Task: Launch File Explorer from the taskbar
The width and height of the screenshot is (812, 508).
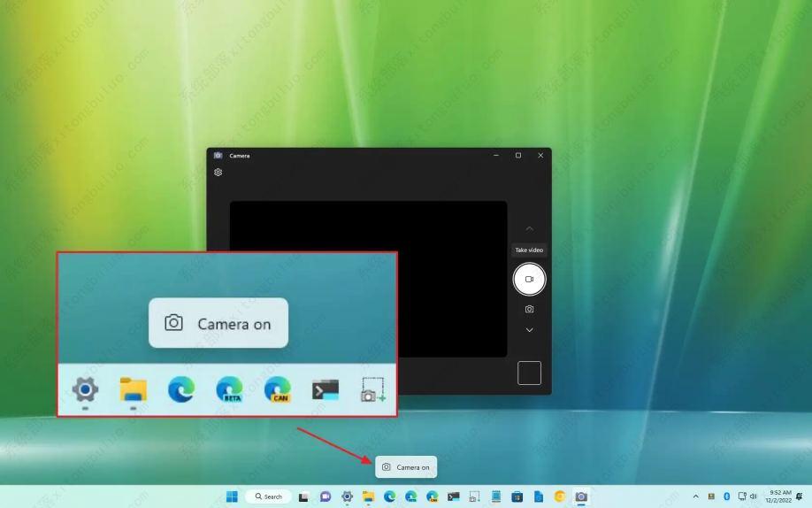Action: pos(368,496)
